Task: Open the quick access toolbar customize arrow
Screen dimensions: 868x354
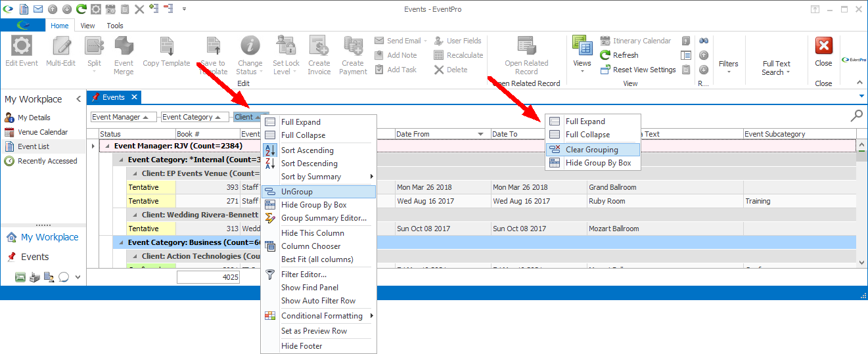Action: tap(184, 9)
